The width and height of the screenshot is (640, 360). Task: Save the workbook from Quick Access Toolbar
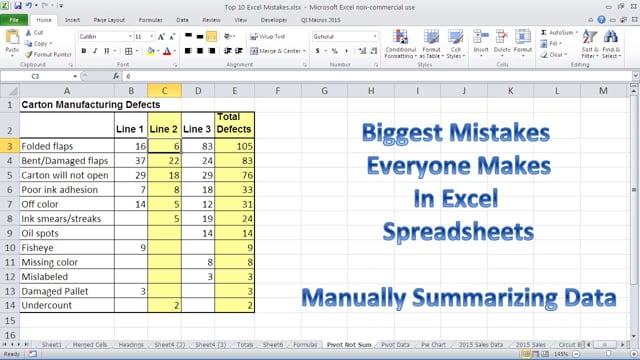click(x=18, y=6)
